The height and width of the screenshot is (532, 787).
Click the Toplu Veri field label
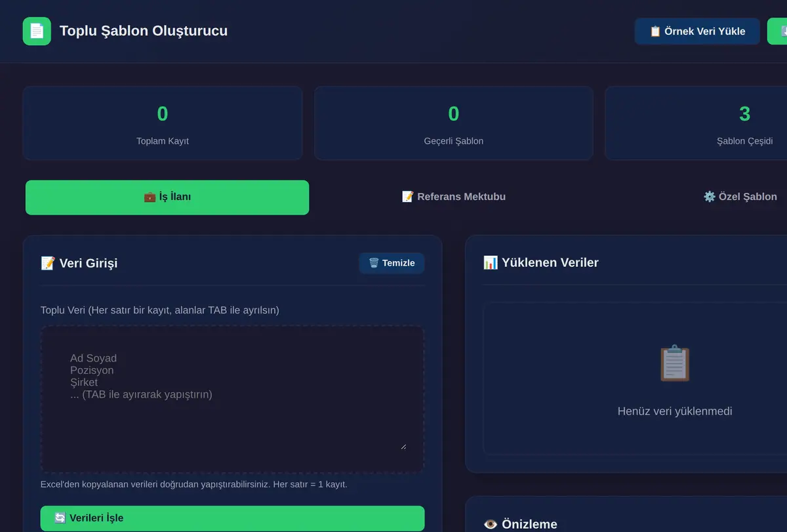[x=160, y=310]
